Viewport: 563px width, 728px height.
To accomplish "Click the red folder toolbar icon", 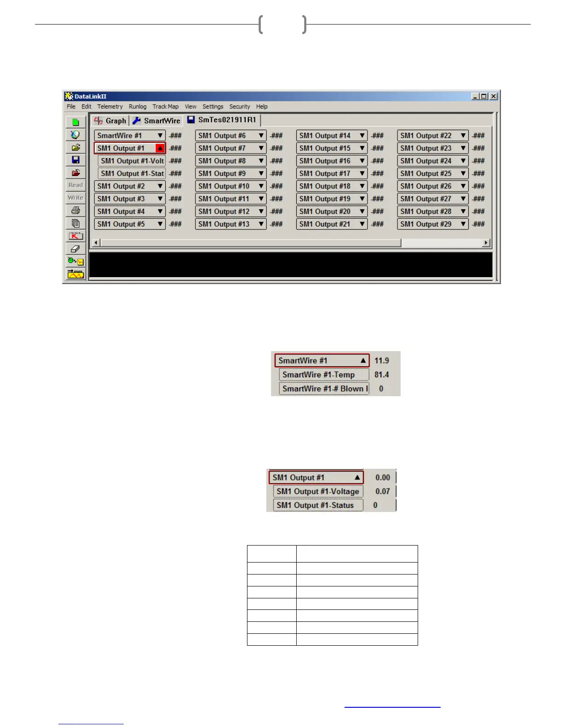I will [75, 173].
